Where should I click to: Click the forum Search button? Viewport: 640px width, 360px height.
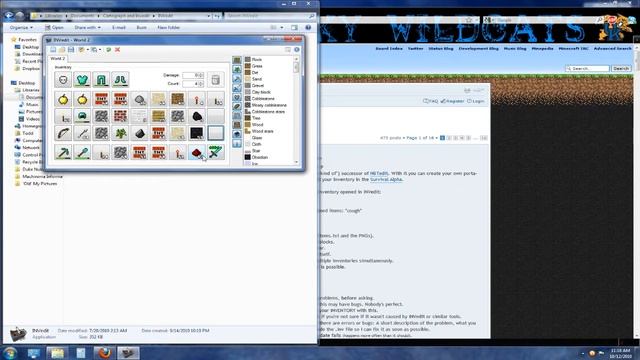pos(621,68)
